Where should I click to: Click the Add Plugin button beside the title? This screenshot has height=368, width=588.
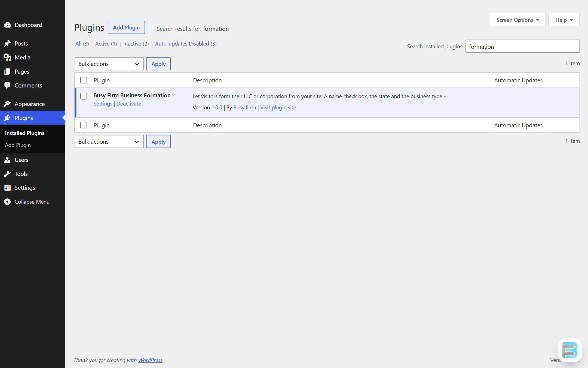(126, 27)
